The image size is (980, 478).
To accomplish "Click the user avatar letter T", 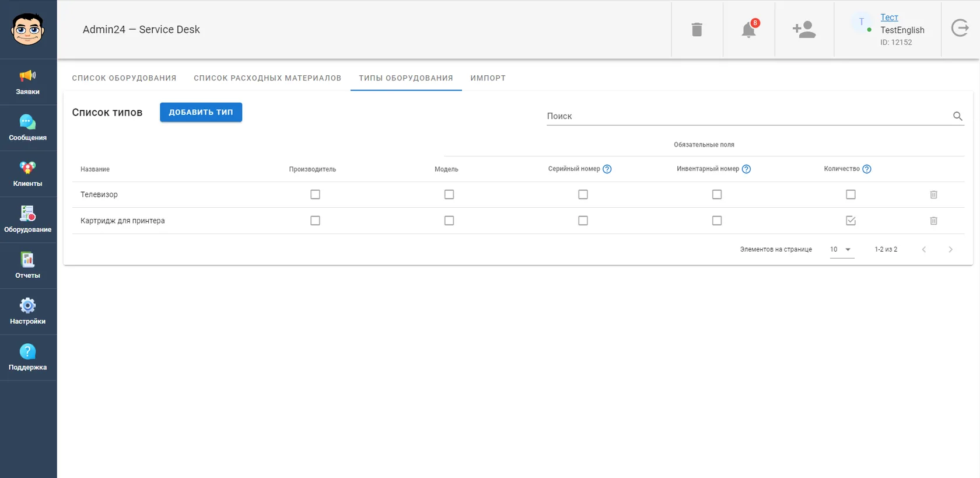I will tap(862, 23).
